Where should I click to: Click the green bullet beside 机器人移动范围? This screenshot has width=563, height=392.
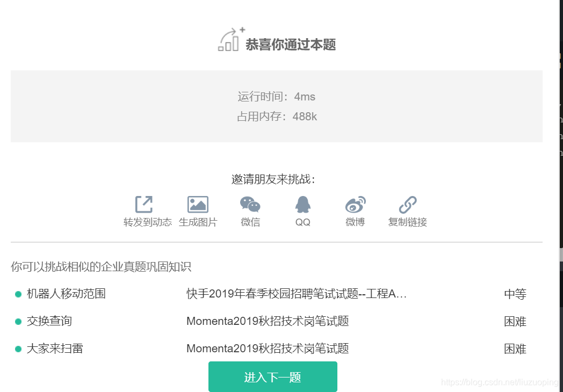[x=18, y=294]
